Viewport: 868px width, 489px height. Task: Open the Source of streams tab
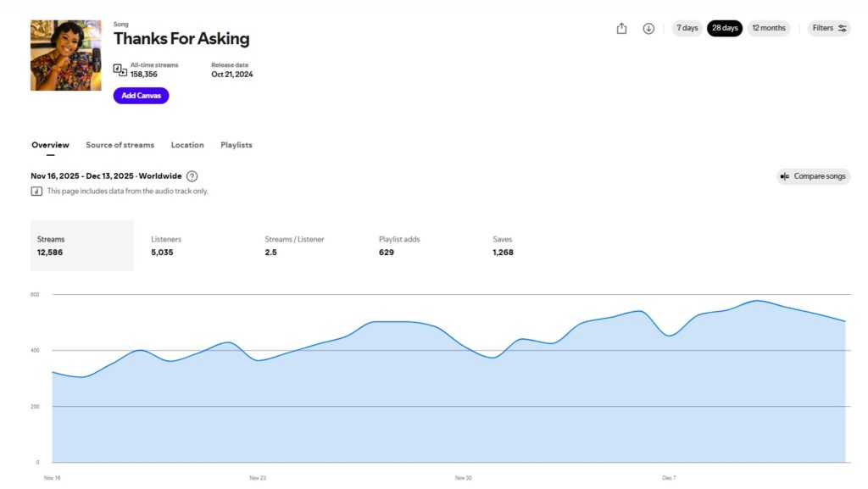click(x=120, y=145)
